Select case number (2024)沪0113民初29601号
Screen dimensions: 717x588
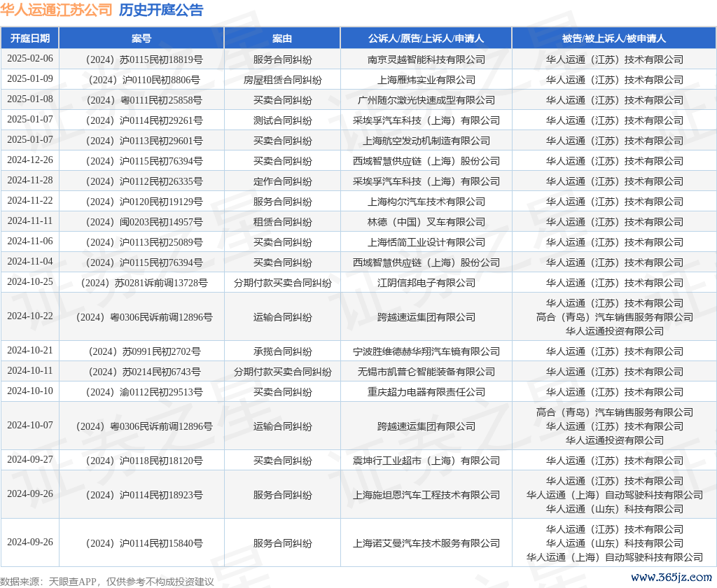tap(144, 141)
